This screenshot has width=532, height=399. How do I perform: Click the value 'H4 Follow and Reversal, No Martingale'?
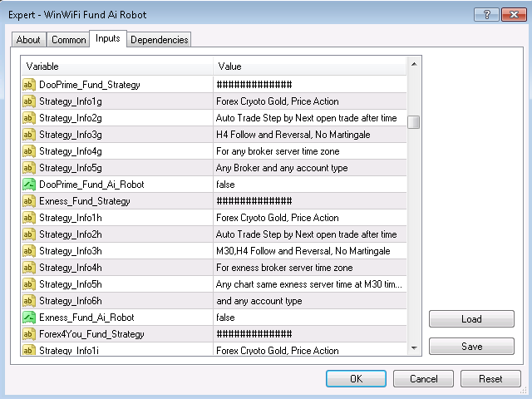(293, 135)
